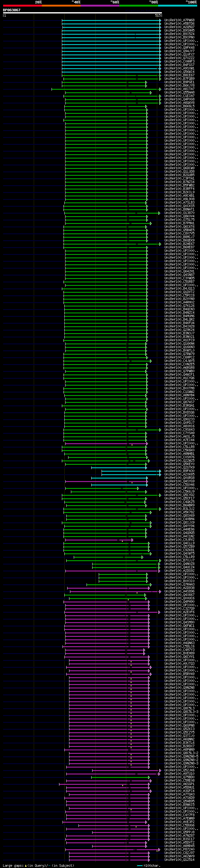Screen dimensions: 200x868
Task: Select hit label UniRef100_B3L3J2
Action: pos(179,509)
